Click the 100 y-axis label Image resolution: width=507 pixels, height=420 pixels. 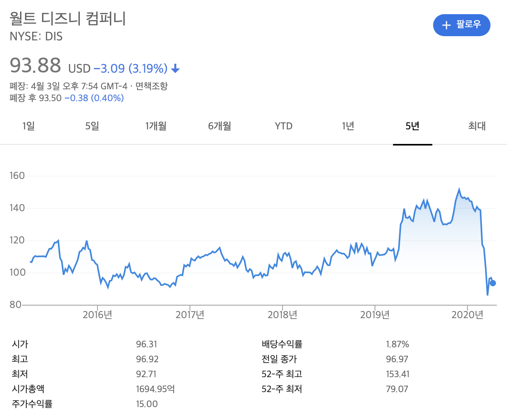click(x=17, y=273)
